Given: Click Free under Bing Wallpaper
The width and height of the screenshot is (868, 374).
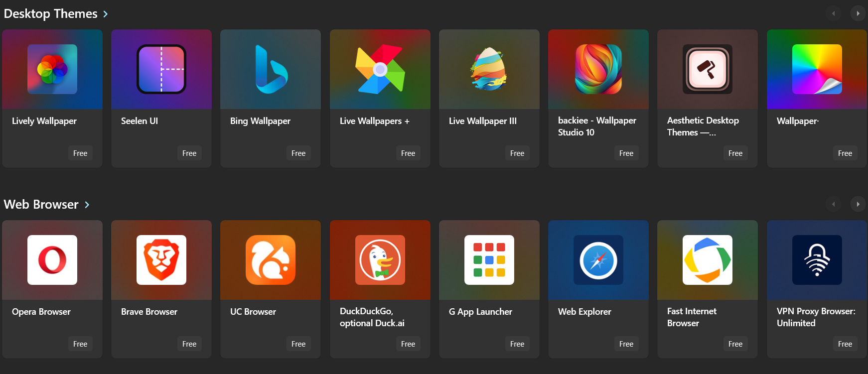Looking at the screenshot, I should point(298,153).
